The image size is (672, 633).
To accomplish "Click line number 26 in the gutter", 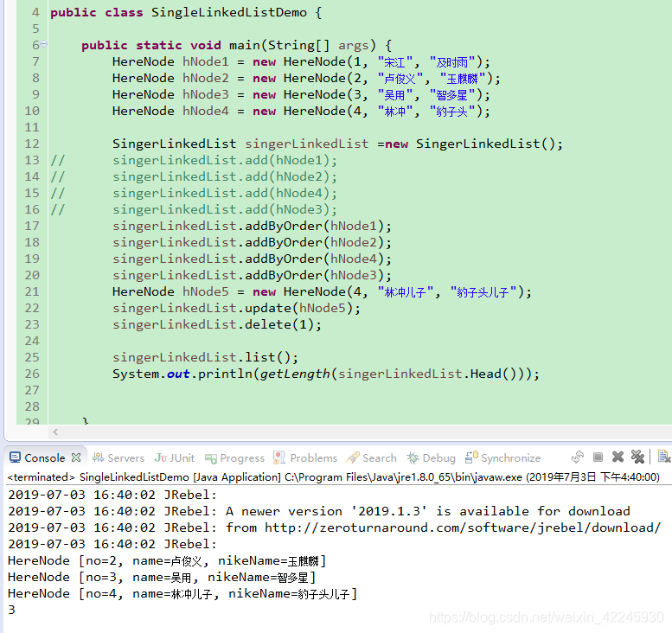I will 32,374.
